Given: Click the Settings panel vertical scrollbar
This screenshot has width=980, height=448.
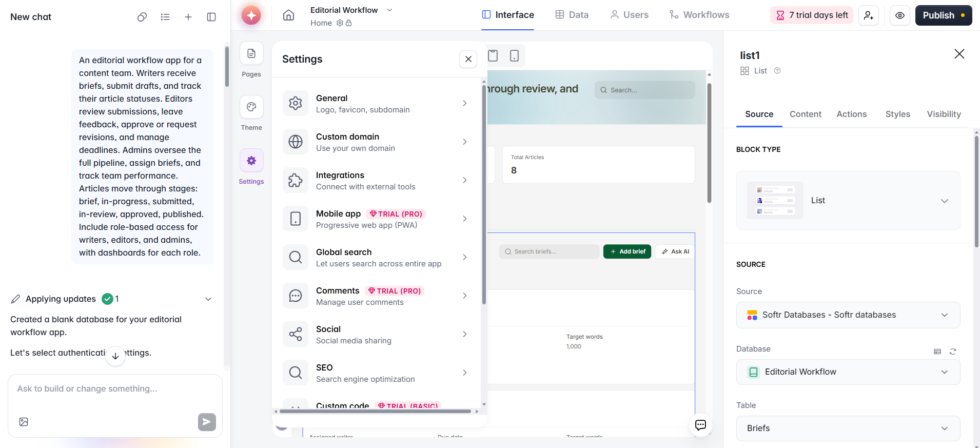Looking at the screenshot, I should tap(484, 195).
